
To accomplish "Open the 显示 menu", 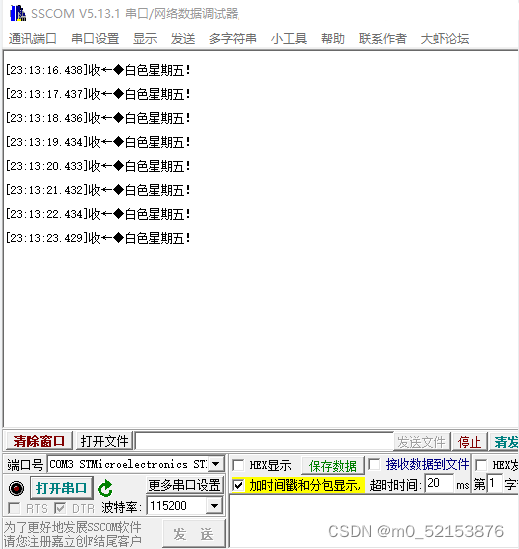I will click(145, 39).
